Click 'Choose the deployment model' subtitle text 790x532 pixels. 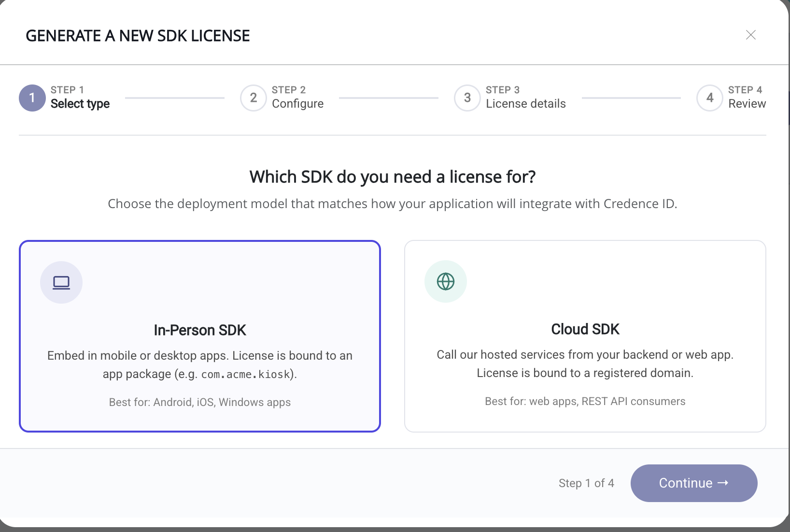pos(393,204)
